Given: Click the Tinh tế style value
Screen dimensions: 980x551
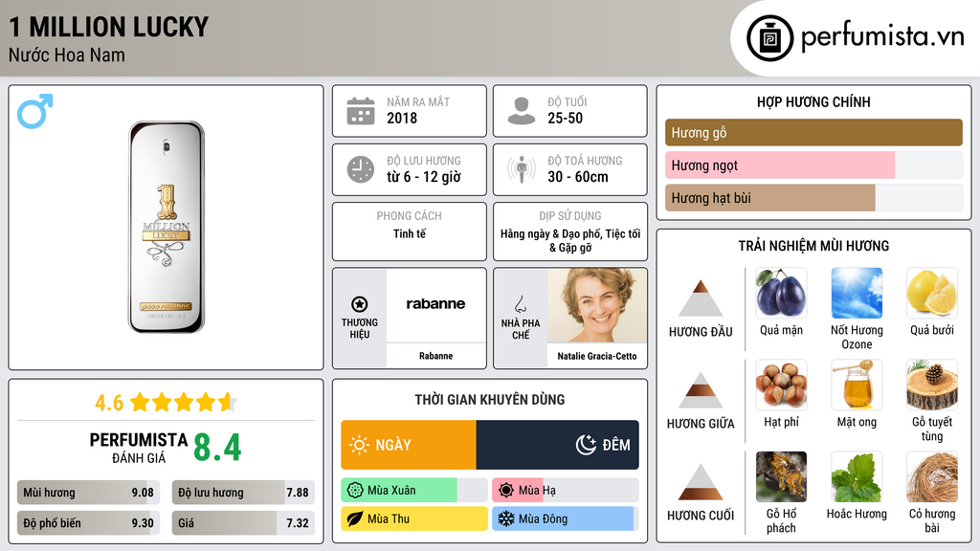Looking at the screenshot, I should point(410,233).
